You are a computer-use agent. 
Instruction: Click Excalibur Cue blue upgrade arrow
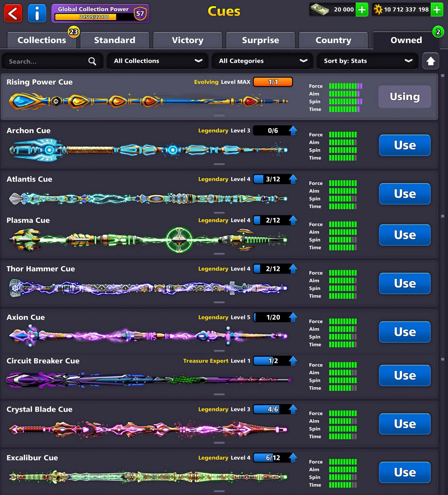pyautogui.click(x=293, y=458)
